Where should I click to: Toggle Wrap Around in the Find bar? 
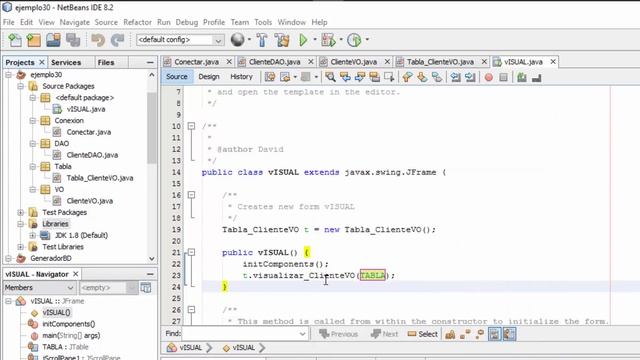509,334
